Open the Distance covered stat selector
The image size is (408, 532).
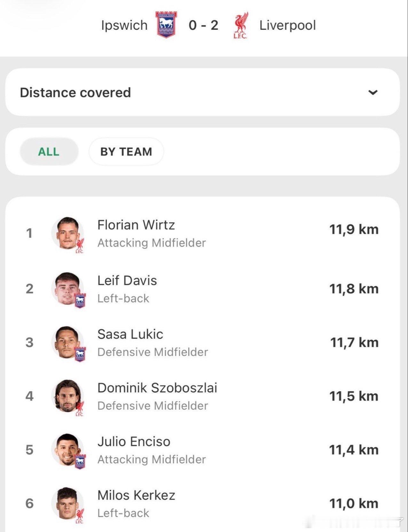click(x=202, y=92)
